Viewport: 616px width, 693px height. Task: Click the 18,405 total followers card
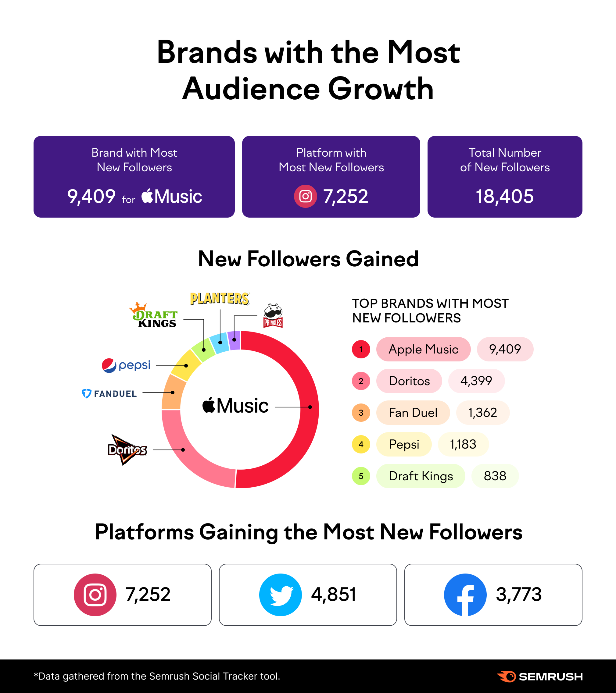pyautogui.click(x=505, y=177)
